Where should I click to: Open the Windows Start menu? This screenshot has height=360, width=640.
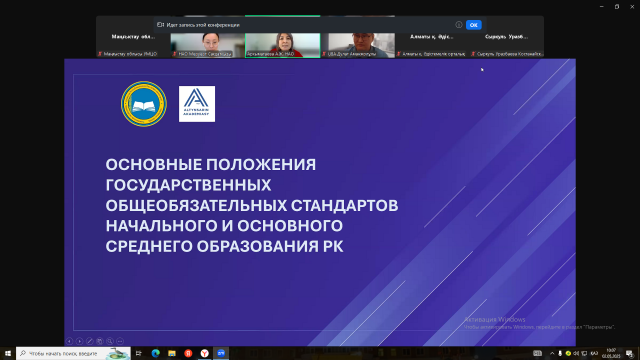tap(8, 353)
